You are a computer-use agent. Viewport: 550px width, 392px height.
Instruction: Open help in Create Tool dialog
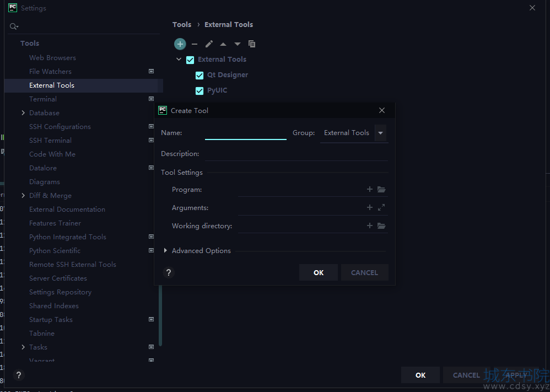(169, 272)
